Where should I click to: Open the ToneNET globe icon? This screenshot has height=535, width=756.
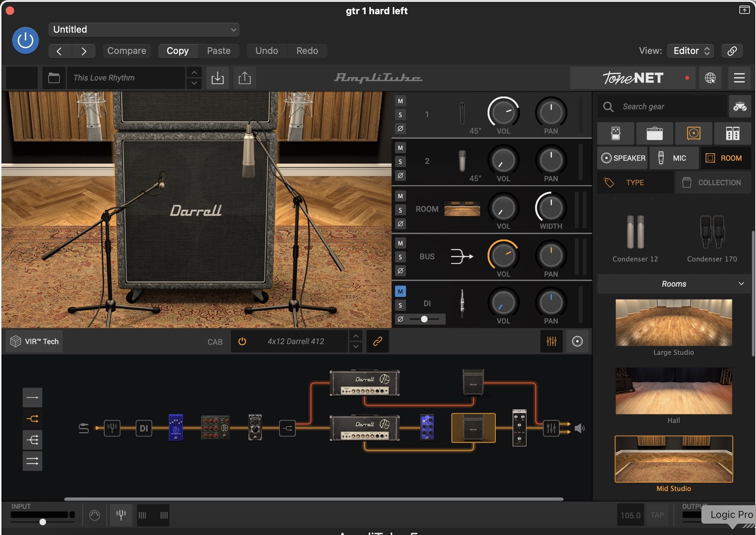click(710, 78)
